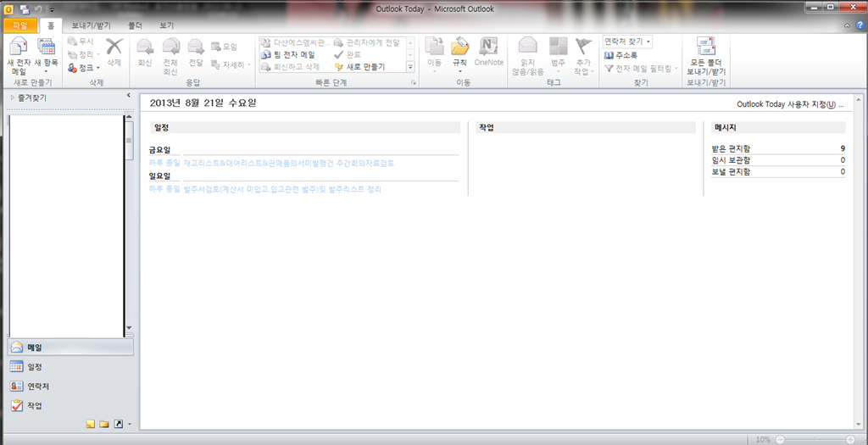Select the 팀 전자 메일 quick step
The image size is (868, 445).
[288, 55]
